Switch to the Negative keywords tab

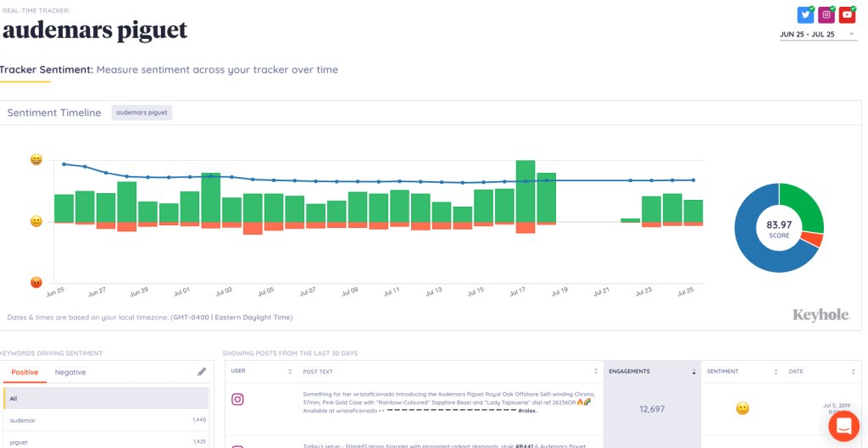tap(70, 373)
